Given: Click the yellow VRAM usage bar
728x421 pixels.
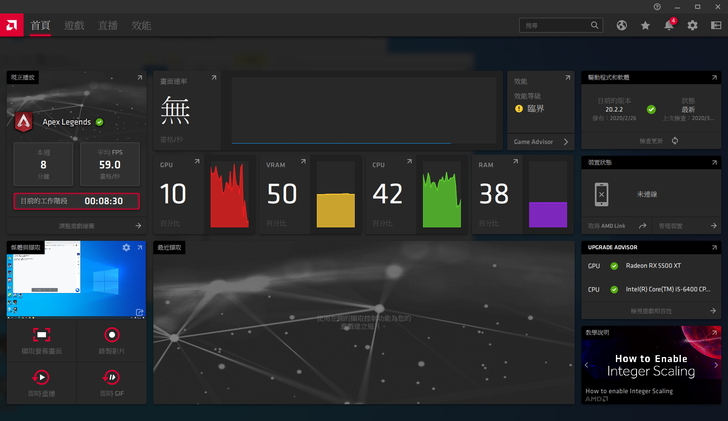Looking at the screenshot, I should pyautogui.click(x=336, y=210).
